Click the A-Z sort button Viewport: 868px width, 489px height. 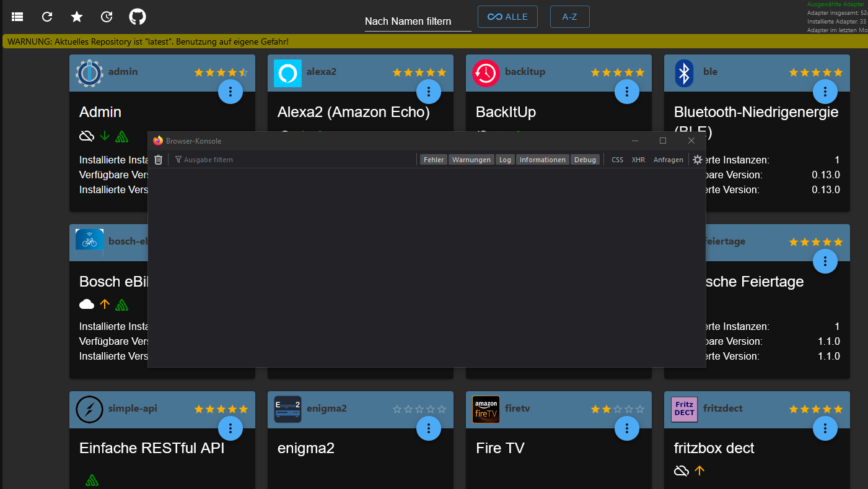click(x=569, y=17)
